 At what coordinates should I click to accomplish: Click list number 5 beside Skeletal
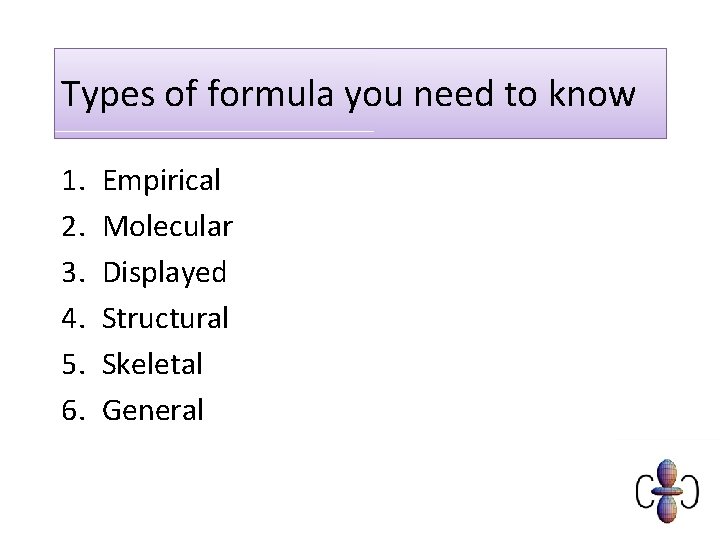[70, 364]
